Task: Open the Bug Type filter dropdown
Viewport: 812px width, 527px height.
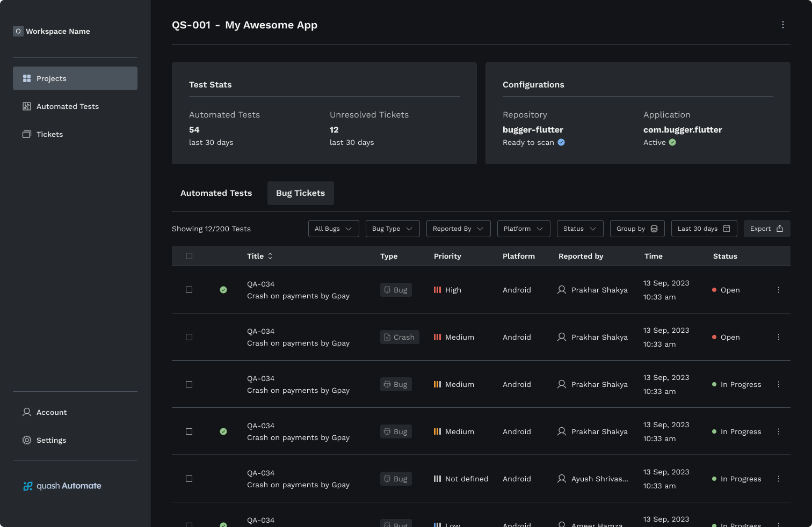Action: coord(392,229)
